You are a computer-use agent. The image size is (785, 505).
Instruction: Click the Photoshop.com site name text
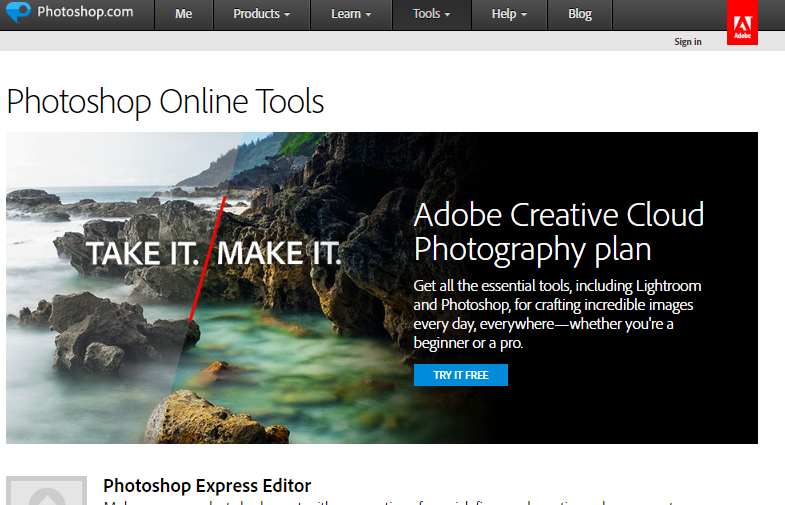tap(85, 12)
